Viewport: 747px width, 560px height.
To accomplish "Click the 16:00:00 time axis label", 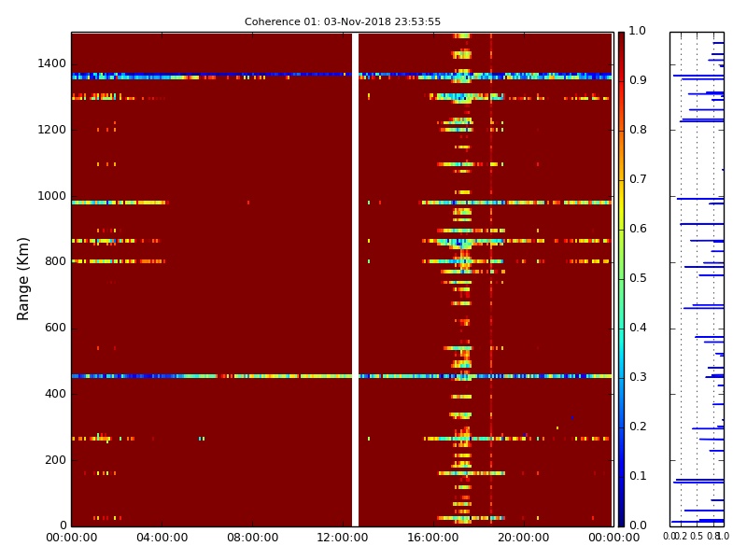I will pos(433,538).
